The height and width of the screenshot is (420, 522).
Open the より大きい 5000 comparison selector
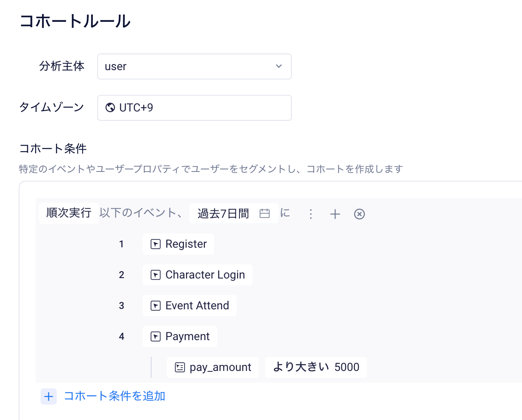click(316, 367)
